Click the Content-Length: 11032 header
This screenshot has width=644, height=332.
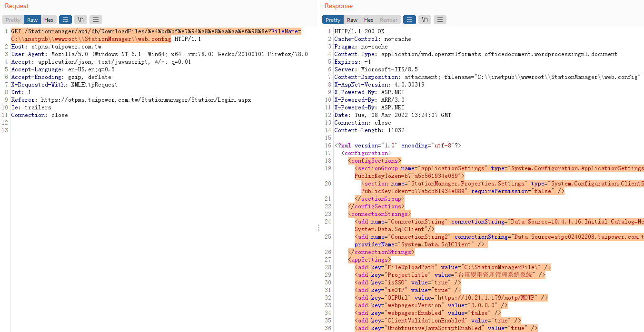tap(369, 130)
